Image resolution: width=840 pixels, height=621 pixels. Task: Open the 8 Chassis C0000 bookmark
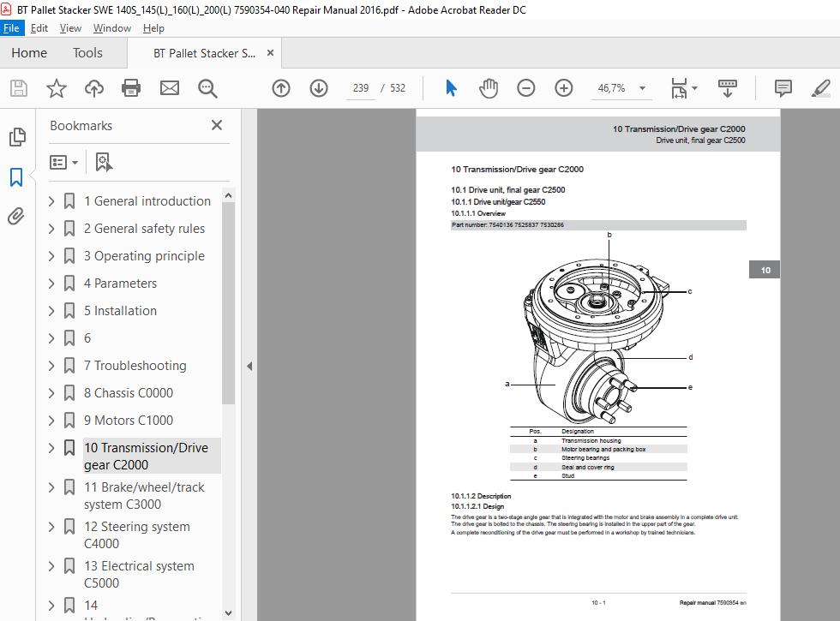pos(128,393)
